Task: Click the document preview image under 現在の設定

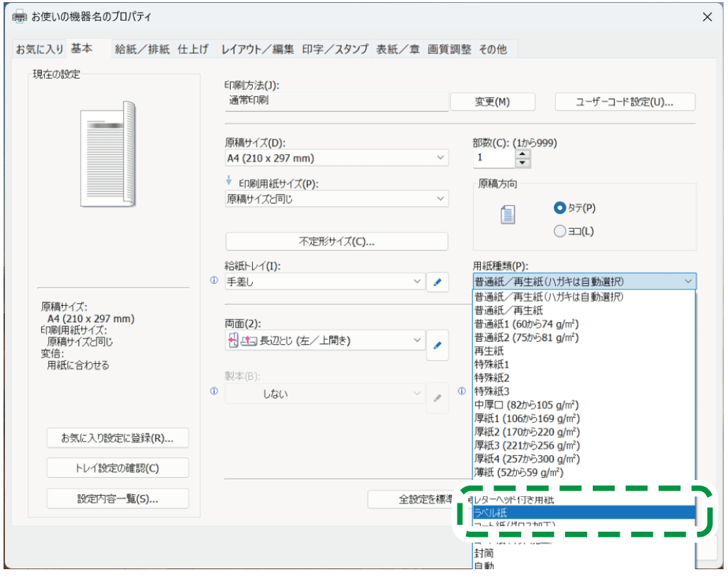Action: [x=109, y=154]
